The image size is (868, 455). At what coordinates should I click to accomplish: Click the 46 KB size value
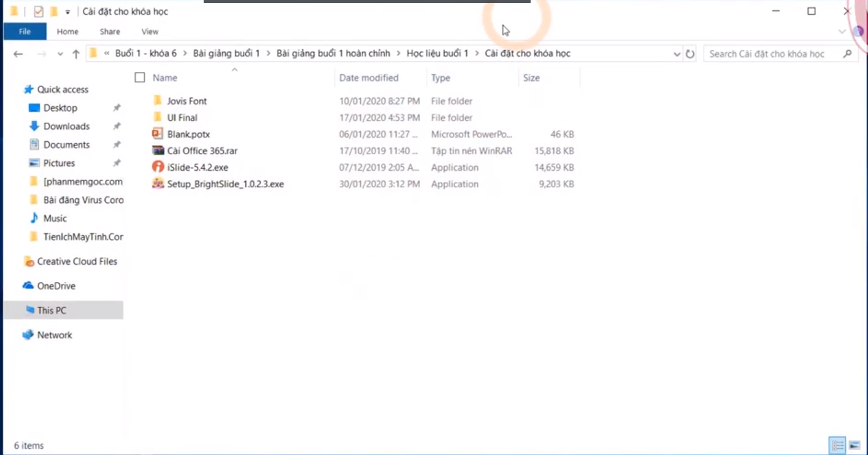(x=563, y=134)
